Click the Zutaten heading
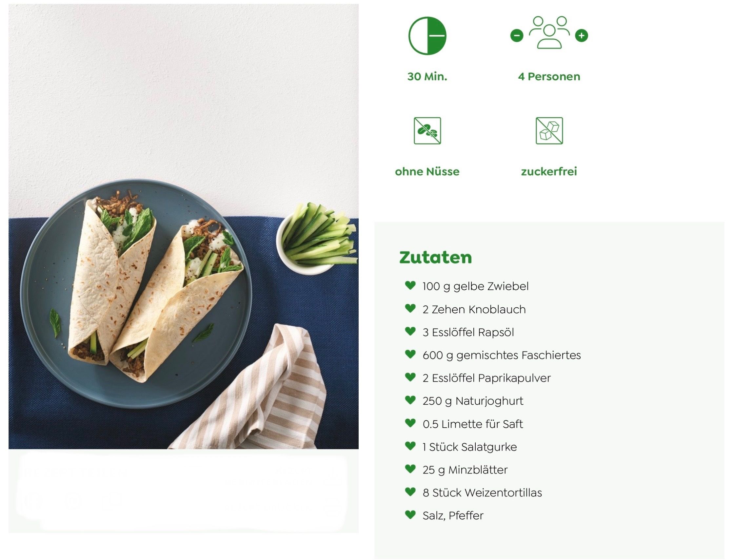This screenshot has height=560, width=734. point(436,257)
